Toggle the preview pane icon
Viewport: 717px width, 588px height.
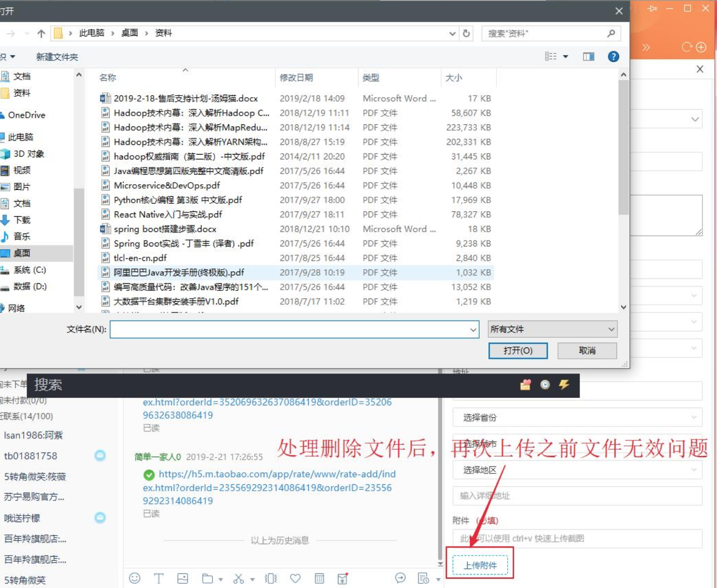(x=588, y=57)
